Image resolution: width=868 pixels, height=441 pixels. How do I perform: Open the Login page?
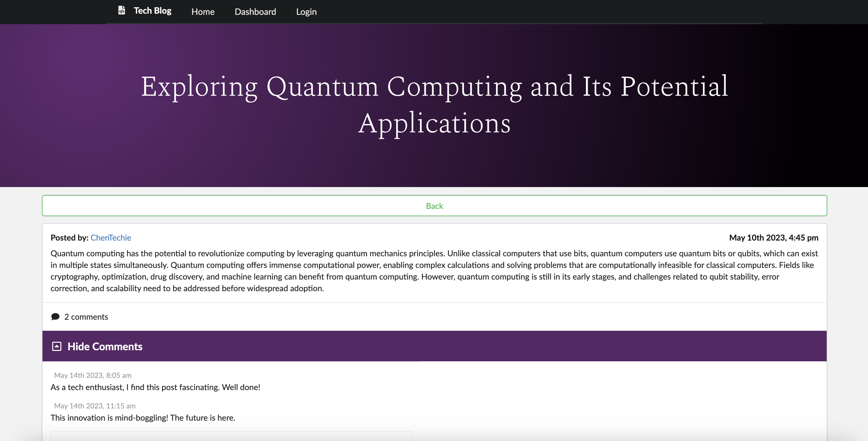(306, 12)
